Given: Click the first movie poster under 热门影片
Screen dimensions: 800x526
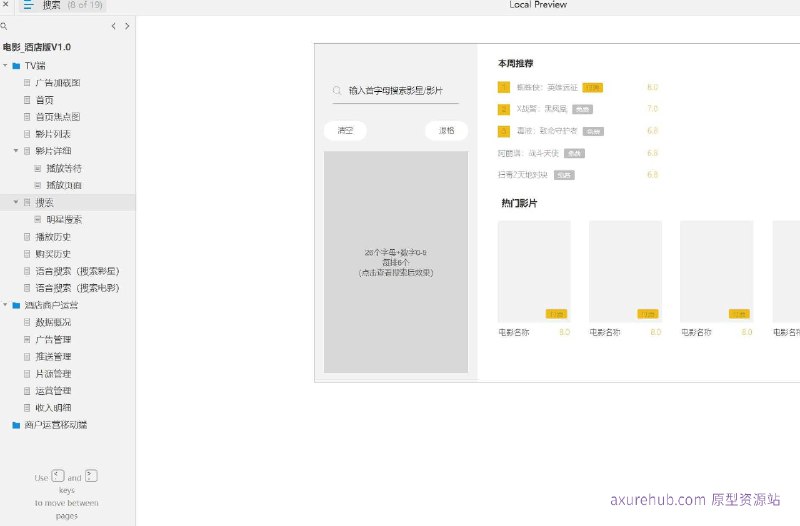Looking at the screenshot, I should (x=534, y=271).
